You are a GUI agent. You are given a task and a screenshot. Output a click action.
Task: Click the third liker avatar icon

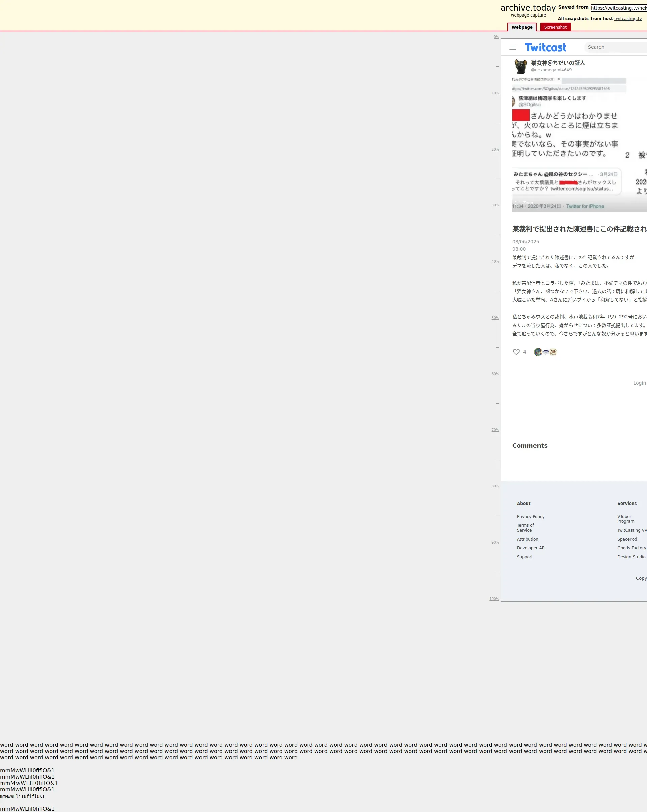coord(553,352)
